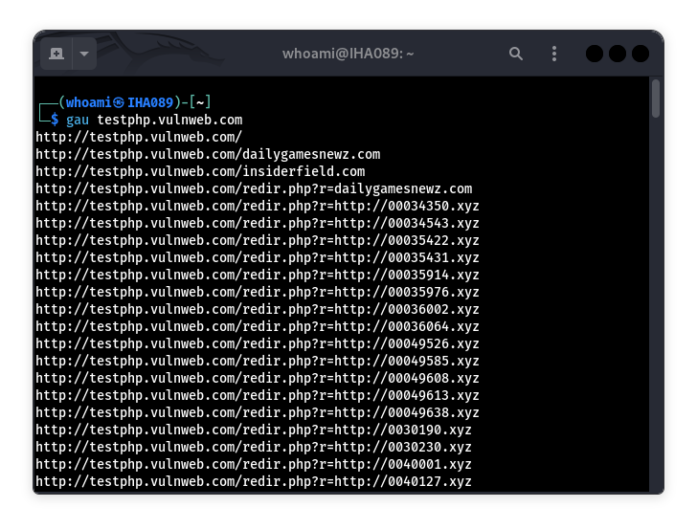Click the line ending 00034543.xyz
This screenshot has width=697, height=530.
pos(257,223)
